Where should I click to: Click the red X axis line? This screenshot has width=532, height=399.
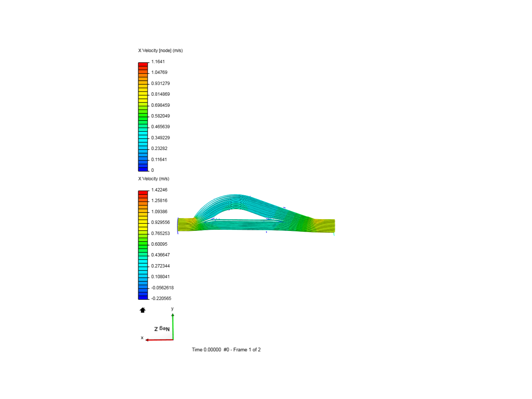[x=159, y=340]
